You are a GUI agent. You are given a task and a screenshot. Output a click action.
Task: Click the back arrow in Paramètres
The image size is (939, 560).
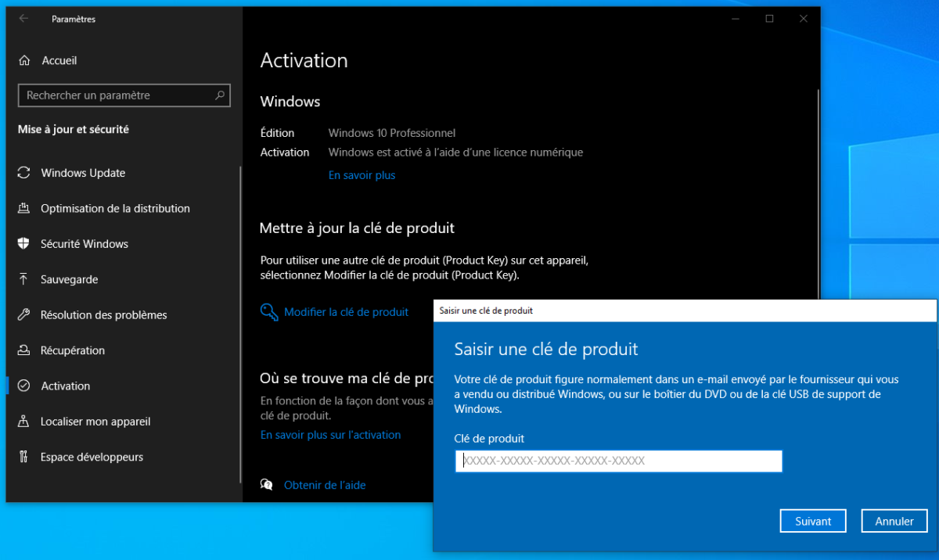(22, 18)
